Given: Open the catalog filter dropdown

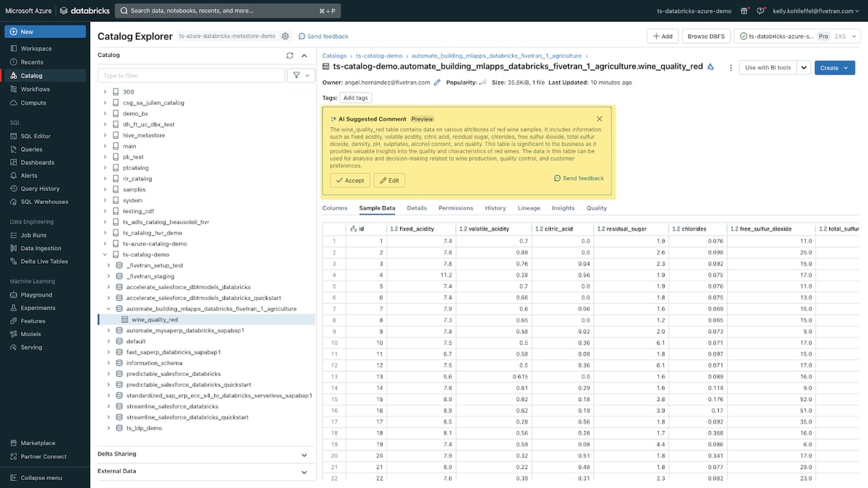Looking at the screenshot, I should [299, 75].
